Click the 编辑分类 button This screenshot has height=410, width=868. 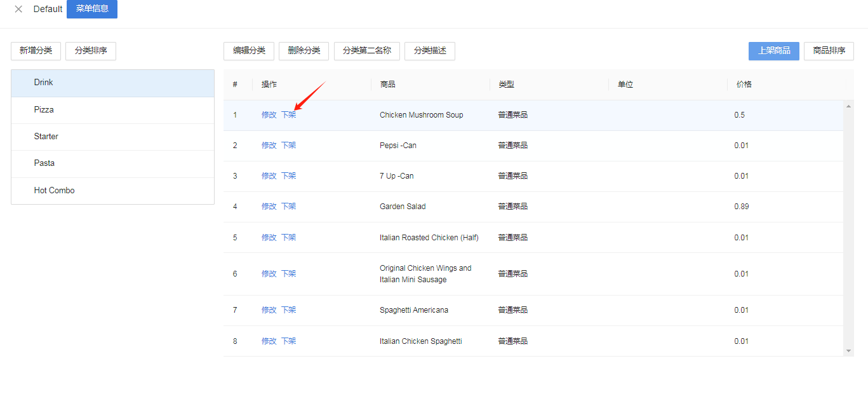(249, 51)
